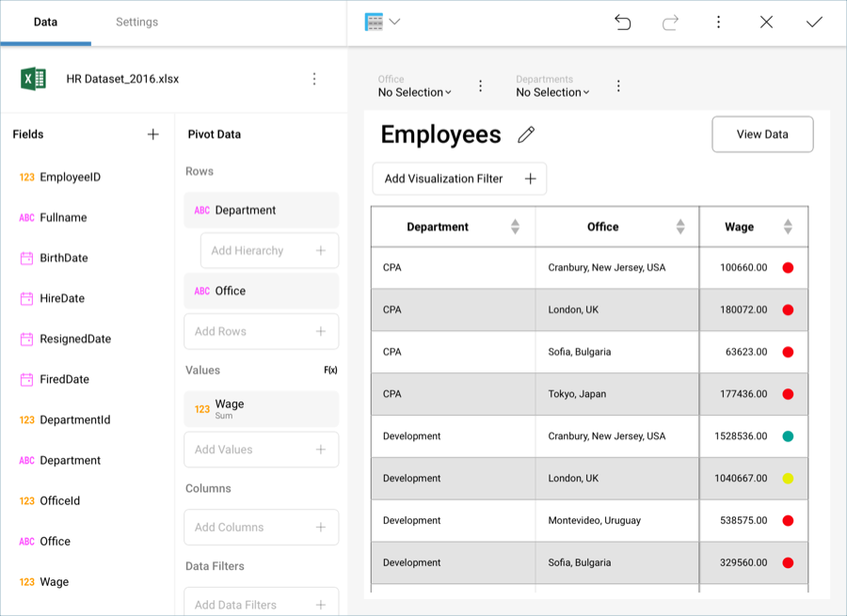Confirm changes with the checkmark icon
Screen dimensions: 847x616
click(x=814, y=23)
